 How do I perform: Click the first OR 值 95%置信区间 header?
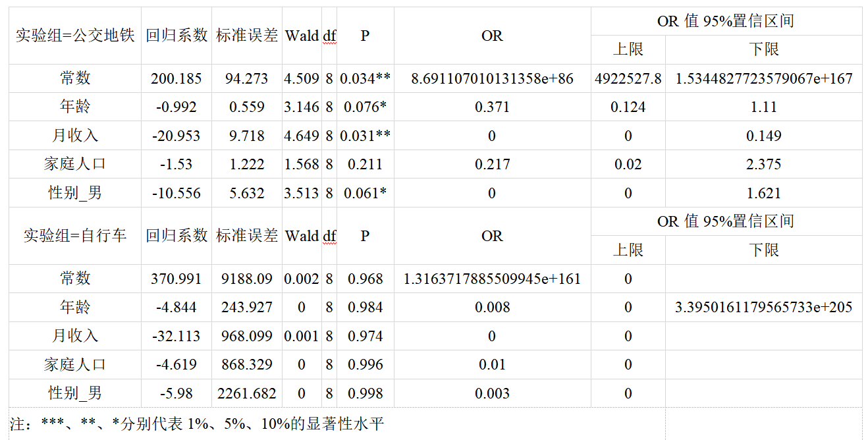(x=725, y=21)
